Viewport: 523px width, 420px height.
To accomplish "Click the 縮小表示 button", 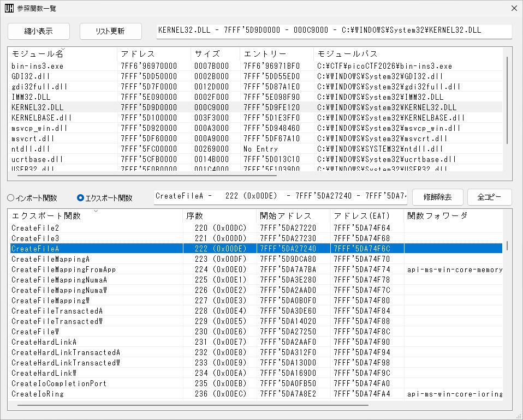I will tap(39, 31).
